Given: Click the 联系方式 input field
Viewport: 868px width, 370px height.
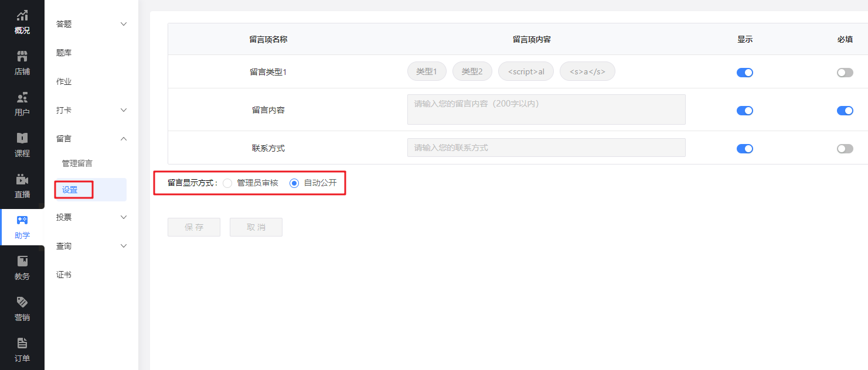Looking at the screenshot, I should (x=546, y=148).
